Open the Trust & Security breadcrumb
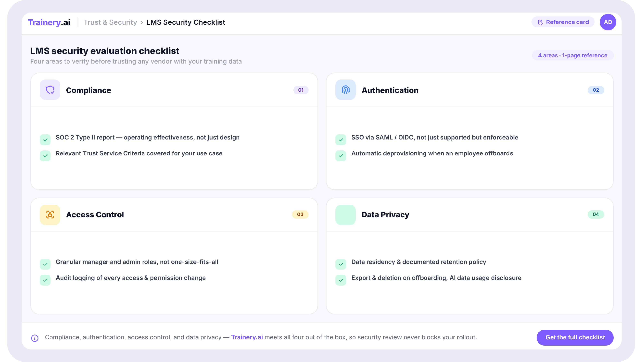The width and height of the screenshot is (644, 362). (x=110, y=22)
